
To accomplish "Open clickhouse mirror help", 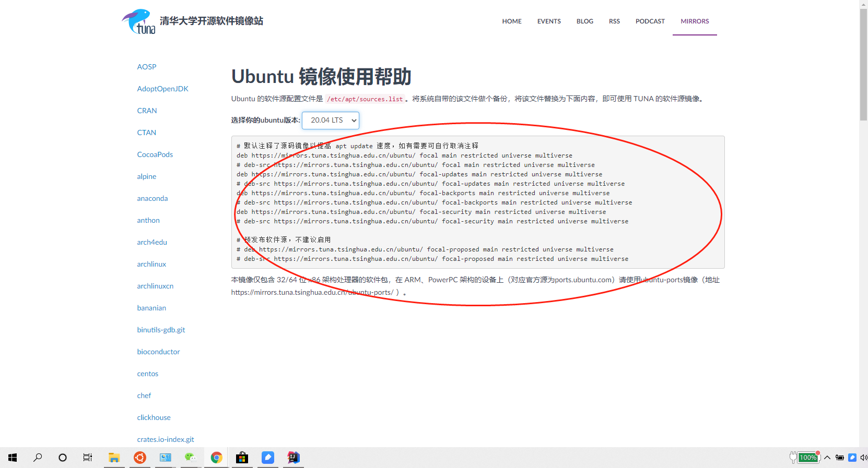I will click(154, 417).
